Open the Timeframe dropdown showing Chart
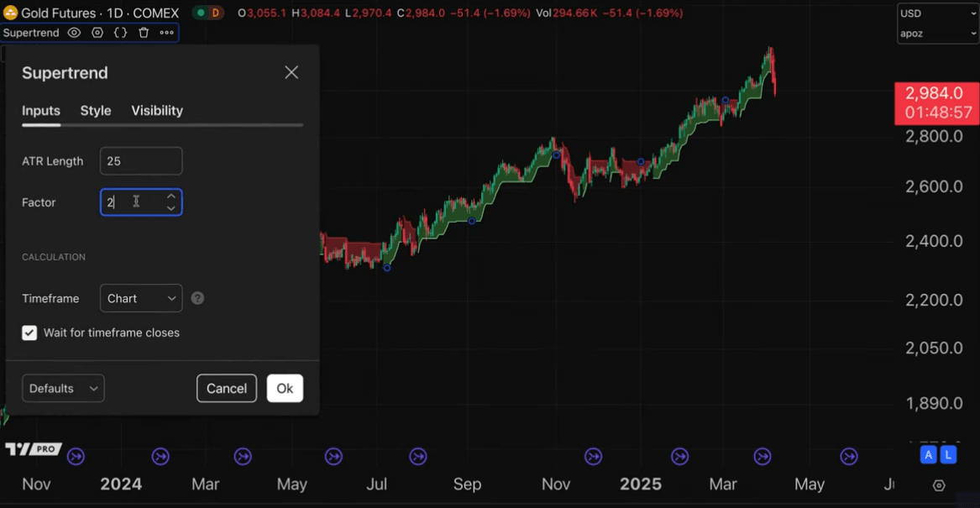980x508 pixels. coord(140,298)
